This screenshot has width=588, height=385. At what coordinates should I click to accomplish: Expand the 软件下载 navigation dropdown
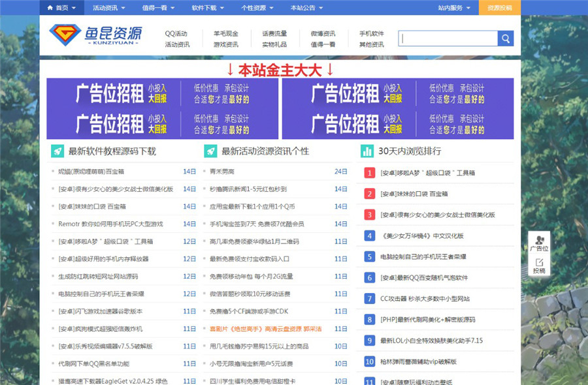[x=204, y=8]
